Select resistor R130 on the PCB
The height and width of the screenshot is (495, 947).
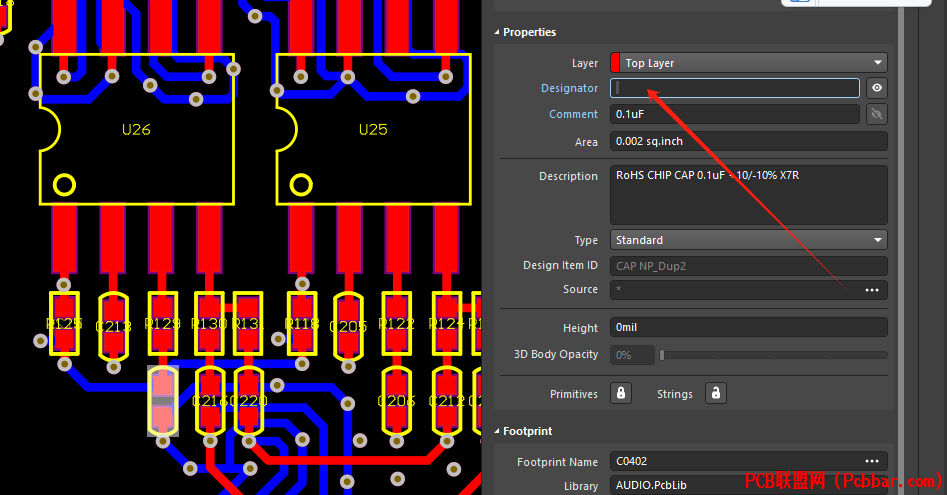[x=209, y=324]
